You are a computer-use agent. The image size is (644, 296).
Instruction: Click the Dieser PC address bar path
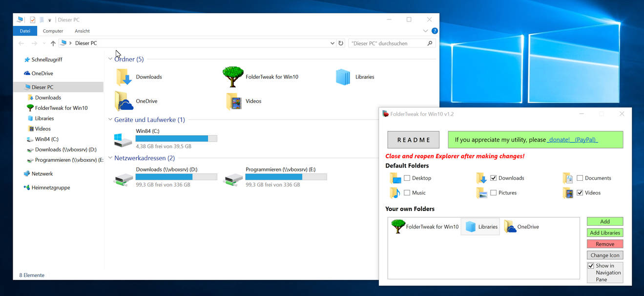(x=86, y=43)
